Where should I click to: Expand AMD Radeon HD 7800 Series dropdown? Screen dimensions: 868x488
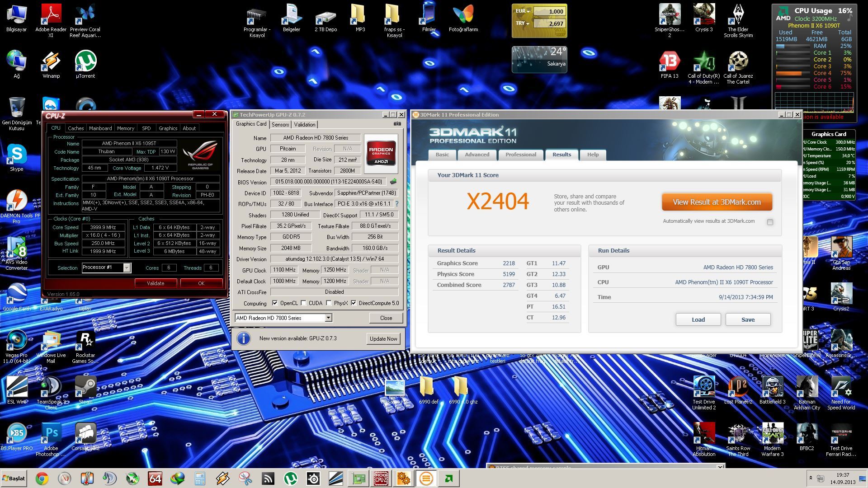(x=328, y=318)
